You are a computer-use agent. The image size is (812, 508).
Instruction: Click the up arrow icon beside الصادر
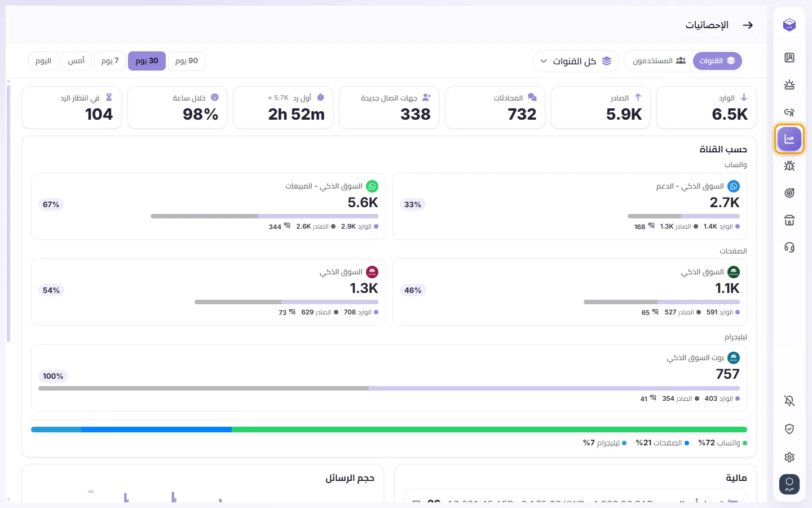coord(638,98)
